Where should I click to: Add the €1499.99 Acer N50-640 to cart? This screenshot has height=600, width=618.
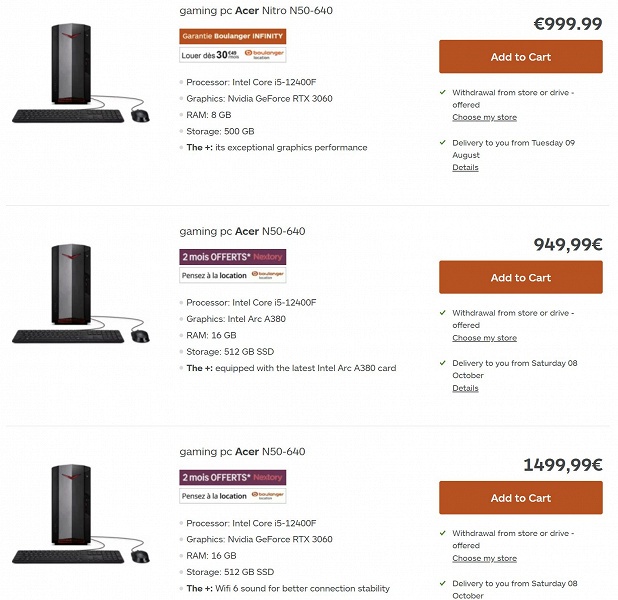tap(520, 498)
